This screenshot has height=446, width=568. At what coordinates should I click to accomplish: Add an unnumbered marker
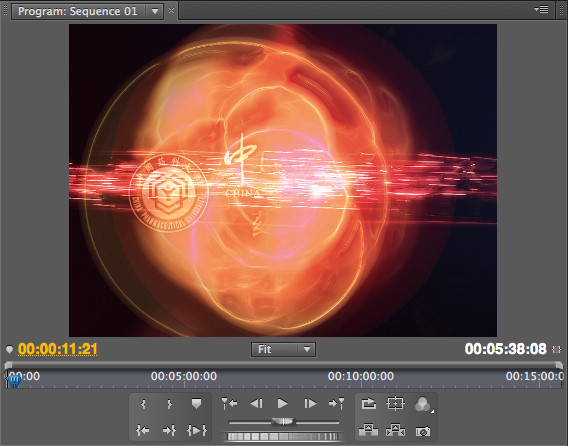tap(196, 404)
